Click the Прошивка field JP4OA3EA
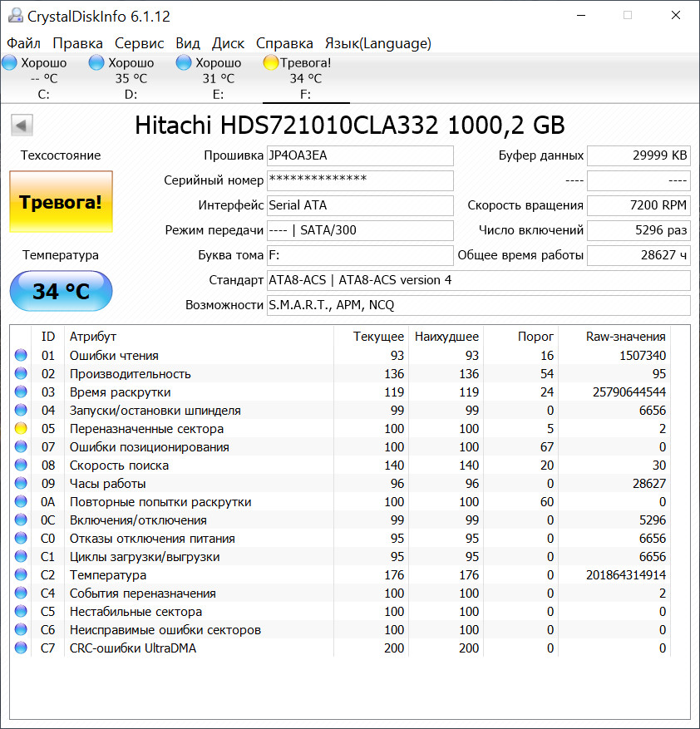The width and height of the screenshot is (700, 729). click(360, 155)
